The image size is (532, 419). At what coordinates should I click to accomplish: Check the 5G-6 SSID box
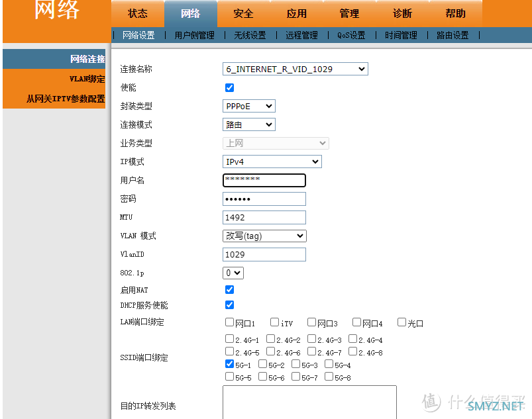pos(262,376)
